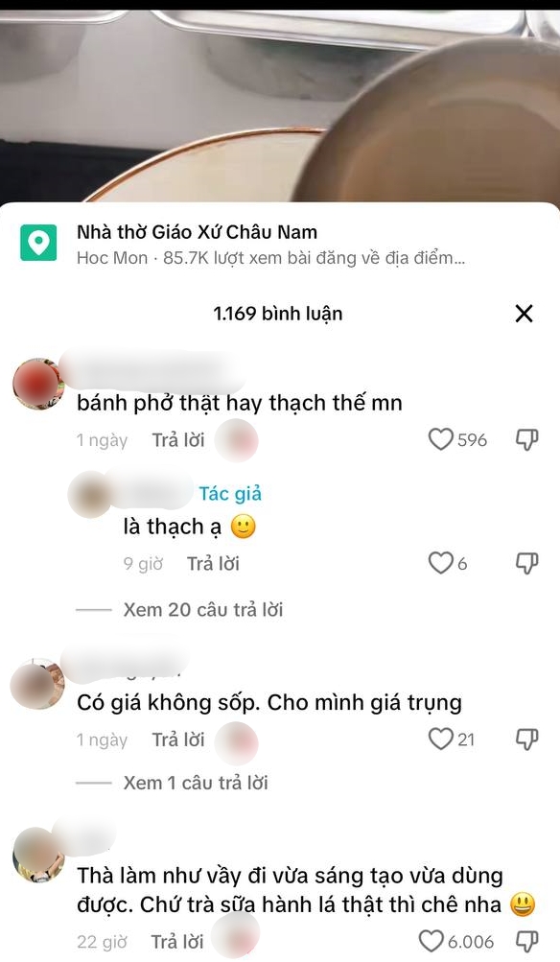Screen dimensions: 560x962
Task: Tap the video area above the comments
Action: [x=280, y=106]
